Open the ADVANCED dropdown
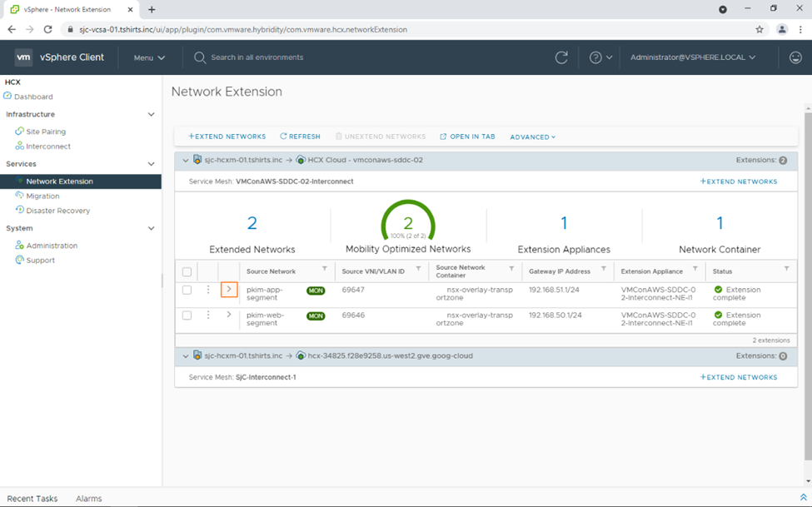This screenshot has width=812, height=507. coord(532,137)
